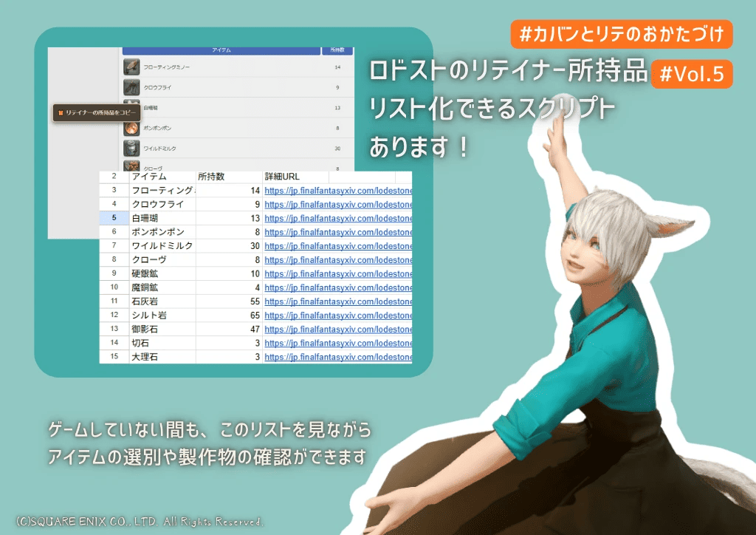Click the Crow Fly item icon

click(x=131, y=87)
